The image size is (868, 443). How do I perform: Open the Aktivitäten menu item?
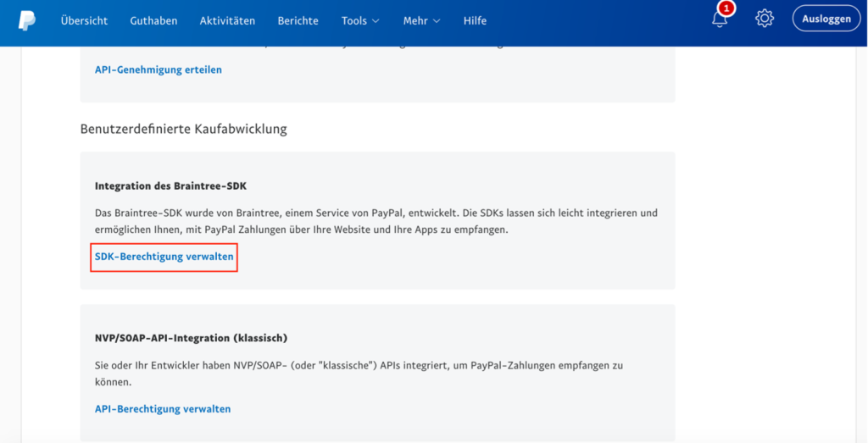tap(227, 21)
